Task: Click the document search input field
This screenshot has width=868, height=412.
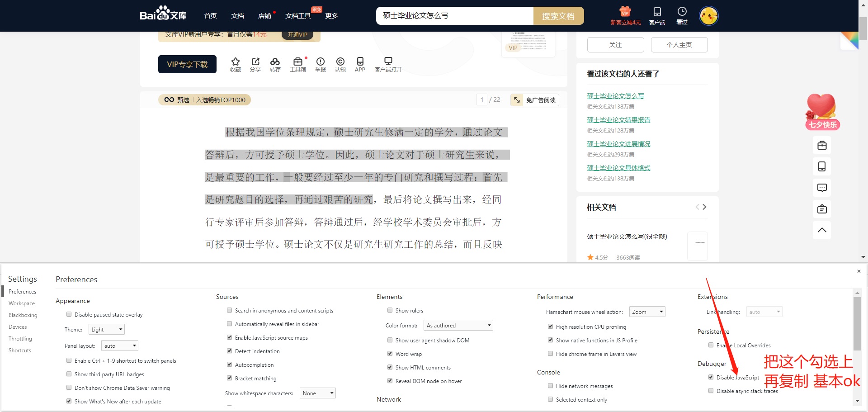Action: pos(454,16)
